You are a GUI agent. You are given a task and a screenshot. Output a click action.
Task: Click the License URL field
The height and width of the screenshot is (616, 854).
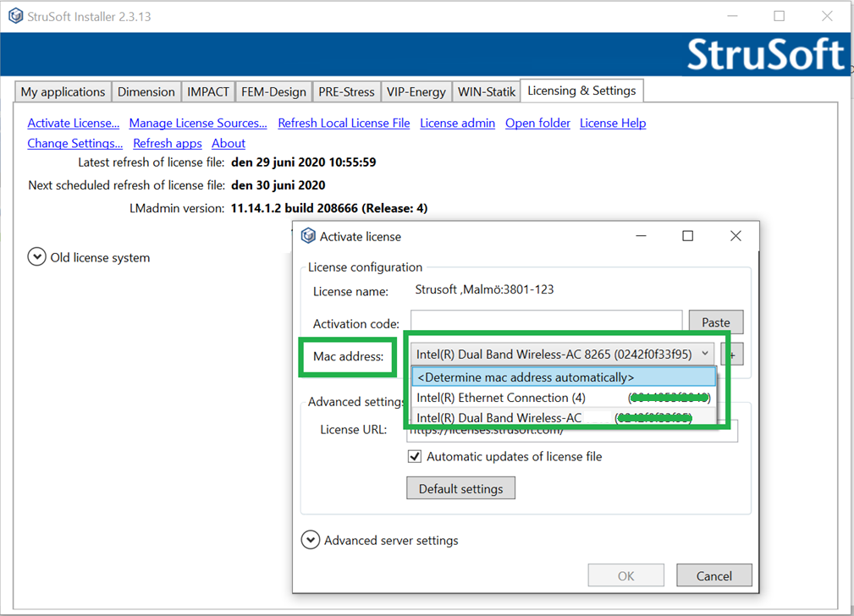click(x=572, y=431)
